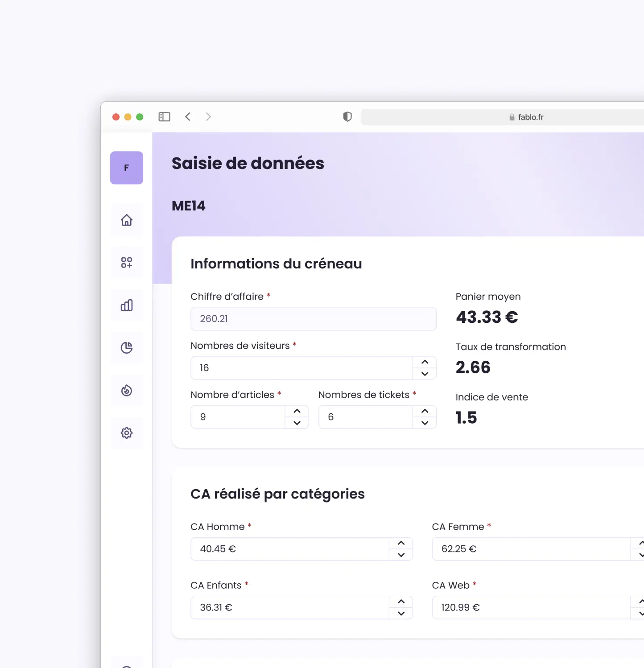Select the CA Femme input field
Image resolution: width=644 pixels, height=668 pixels.
526,549
